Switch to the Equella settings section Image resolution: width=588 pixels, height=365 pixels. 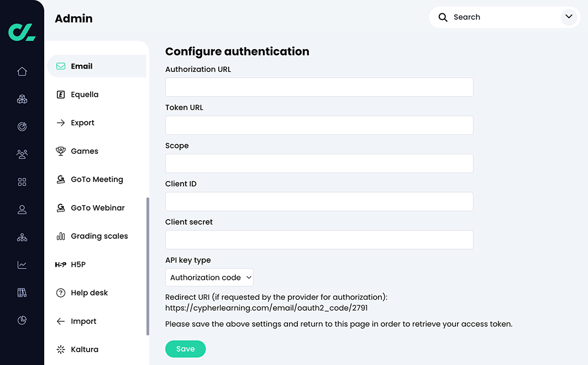[x=85, y=94]
